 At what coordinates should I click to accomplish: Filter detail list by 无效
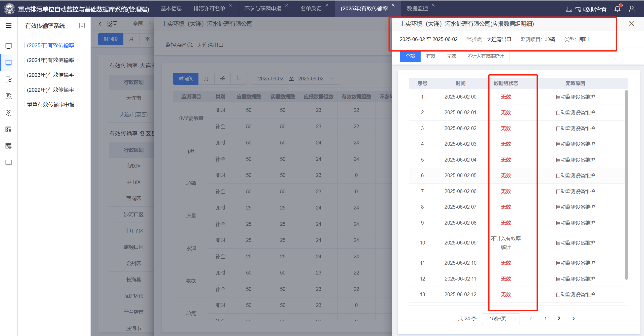451,56
